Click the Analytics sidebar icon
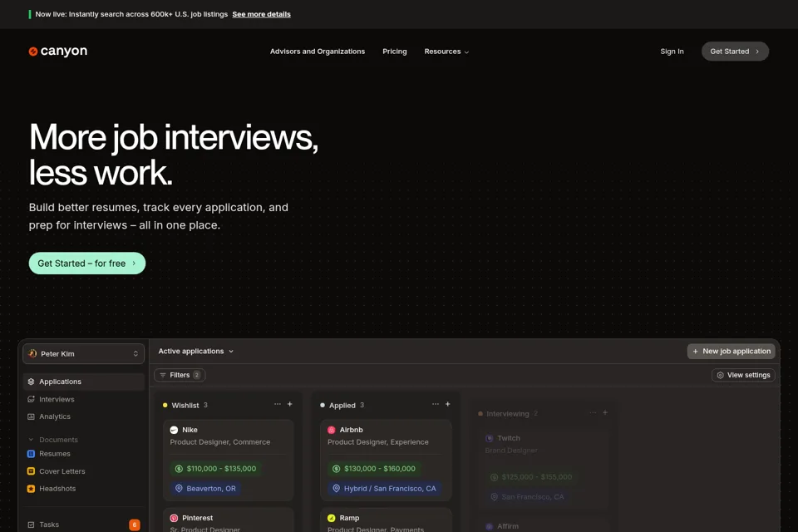The height and width of the screenshot is (532, 798). tap(31, 416)
